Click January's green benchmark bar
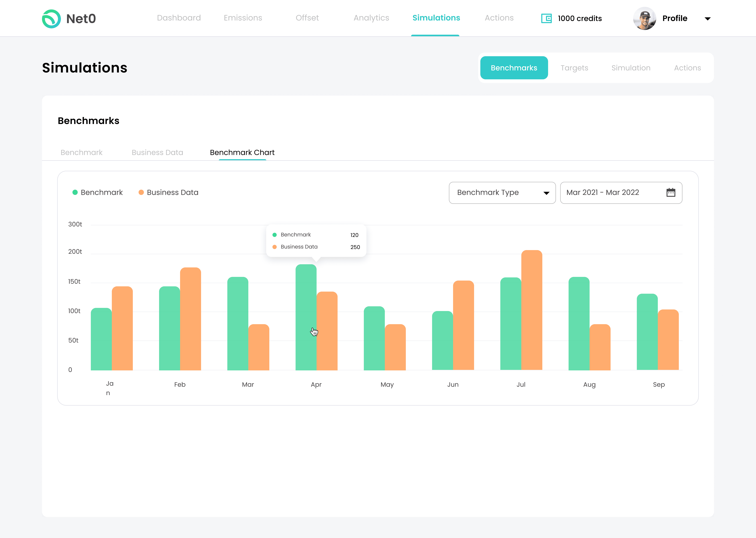Viewport: 756px width, 538px height. [x=101, y=339]
